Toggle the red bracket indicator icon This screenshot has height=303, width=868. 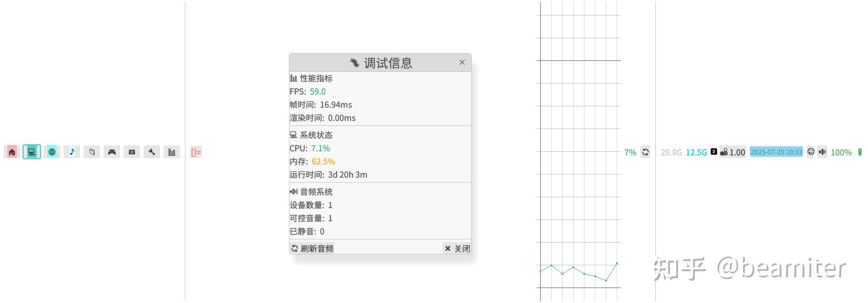click(x=196, y=152)
